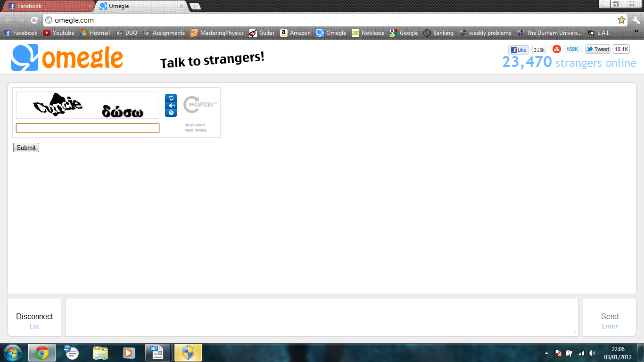Open the ODF document taskbar item
The image size is (644, 362).
pyautogui.click(x=157, y=353)
